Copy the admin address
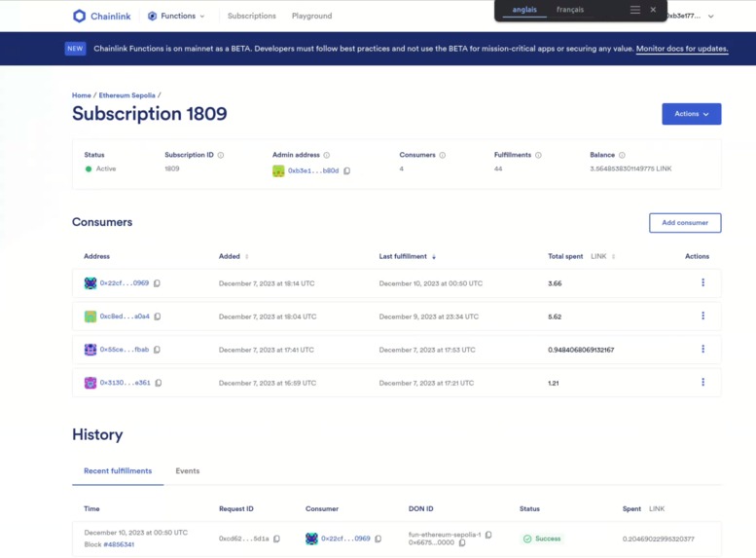This screenshot has width=756, height=558. (346, 170)
